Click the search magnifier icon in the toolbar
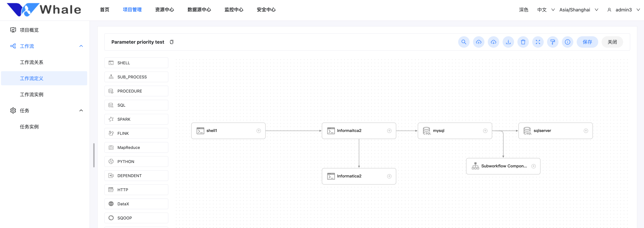The width and height of the screenshot is (644, 228). tap(464, 42)
